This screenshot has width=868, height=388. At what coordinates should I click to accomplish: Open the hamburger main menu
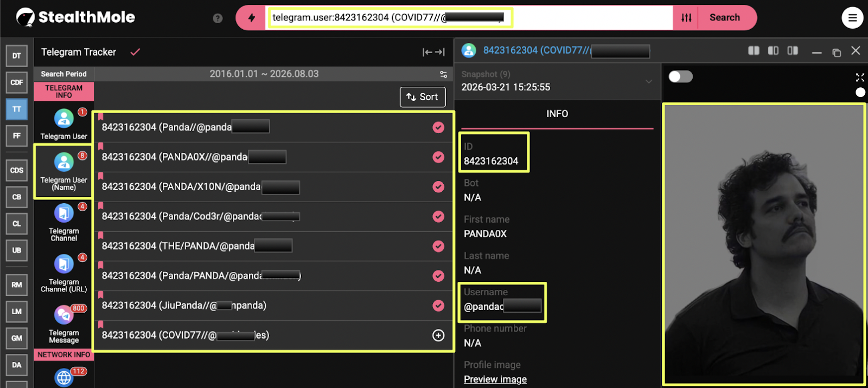(x=852, y=18)
